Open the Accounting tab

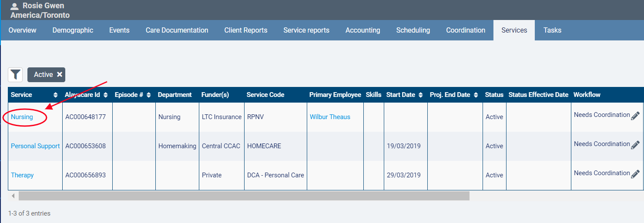(362, 30)
